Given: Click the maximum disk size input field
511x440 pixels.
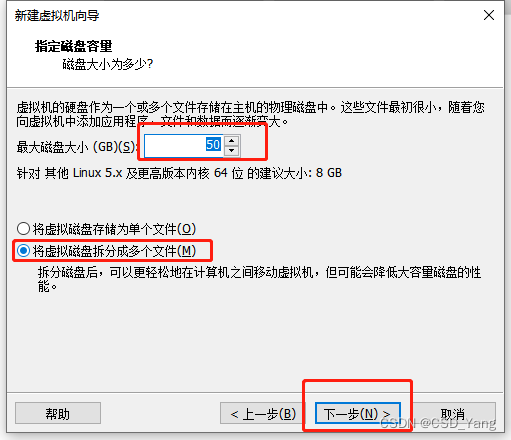Looking at the screenshot, I should tap(184, 146).
